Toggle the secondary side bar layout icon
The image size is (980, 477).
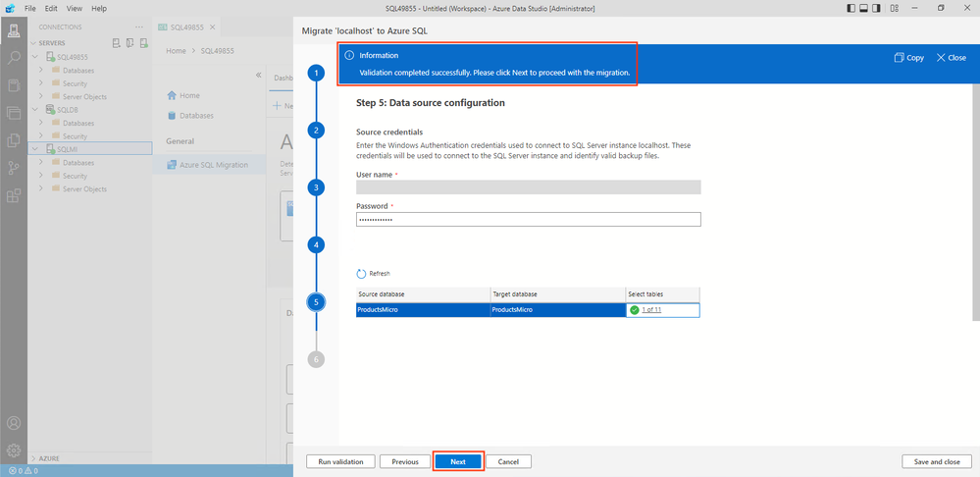(876, 8)
